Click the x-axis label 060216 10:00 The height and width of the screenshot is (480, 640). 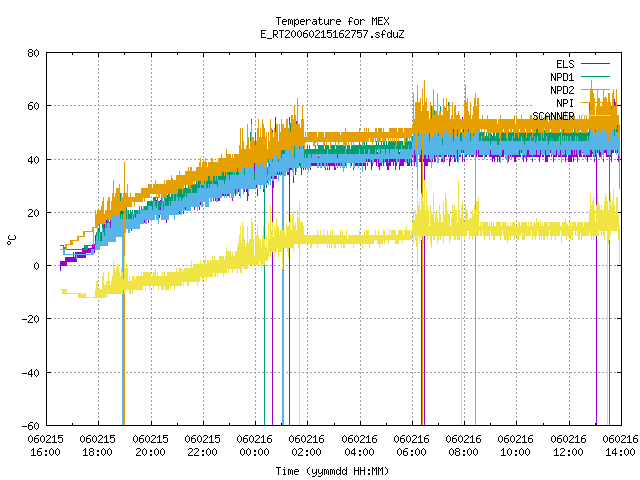click(516, 446)
